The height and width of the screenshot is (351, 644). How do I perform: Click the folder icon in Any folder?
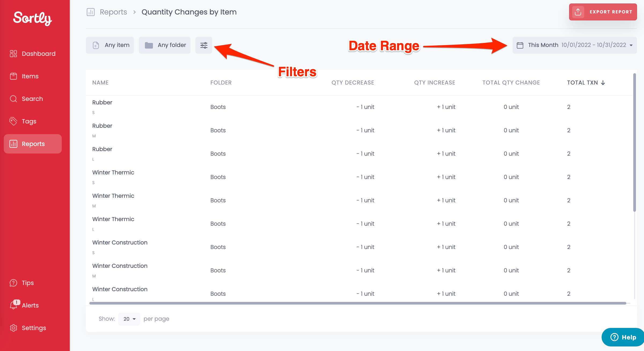(x=149, y=45)
